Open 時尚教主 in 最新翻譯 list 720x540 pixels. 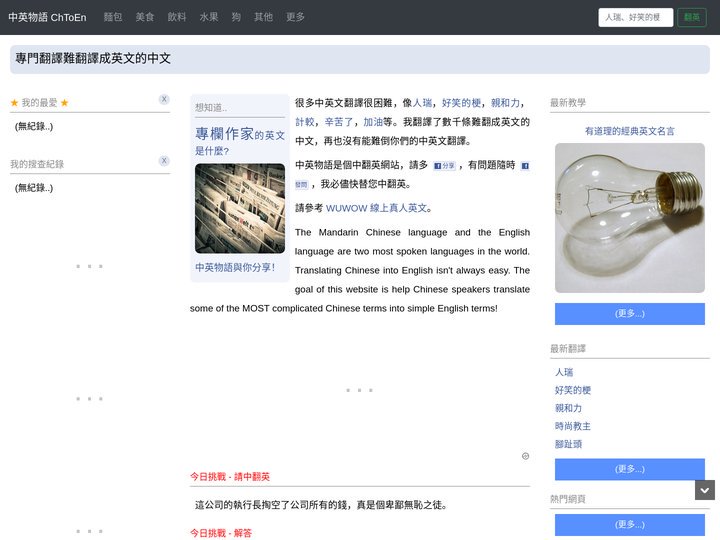[573, 426]
